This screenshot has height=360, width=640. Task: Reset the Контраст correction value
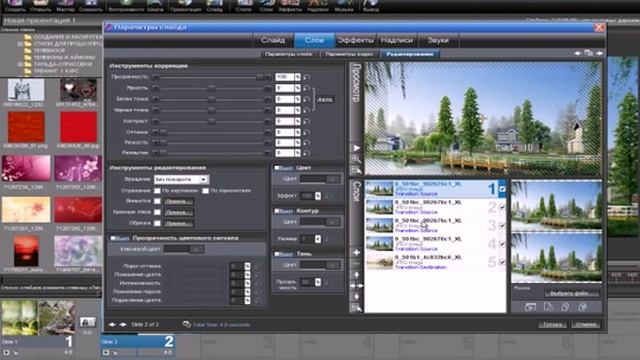click(306, 121)
